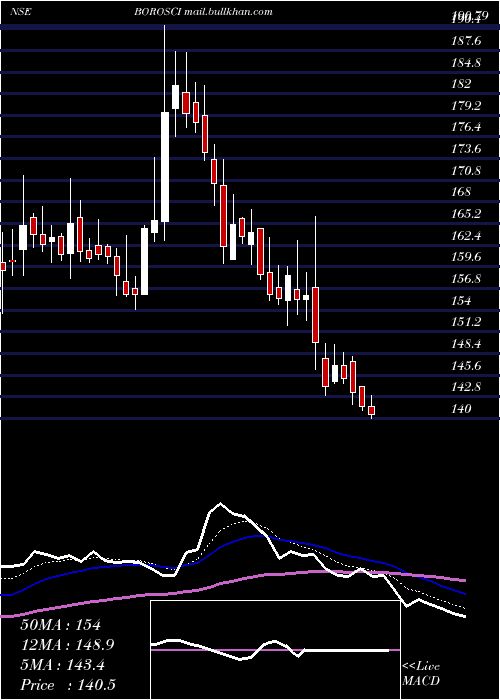This screenshot has height=700, width=500.
Task: Select the 154 price axis label
Action: (461, 300)
